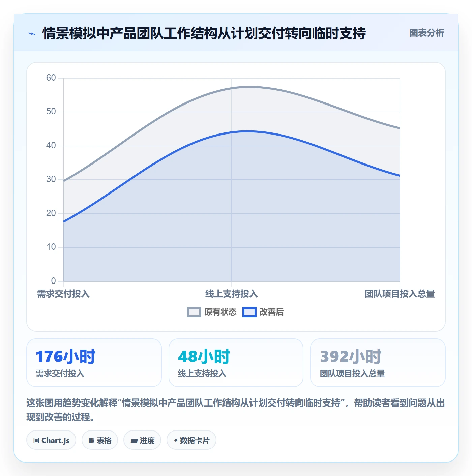Click the description paragraph starting with 这张图用趋势变化
The width and height of the screenshot is (472, 476).
tap(236, 410)
